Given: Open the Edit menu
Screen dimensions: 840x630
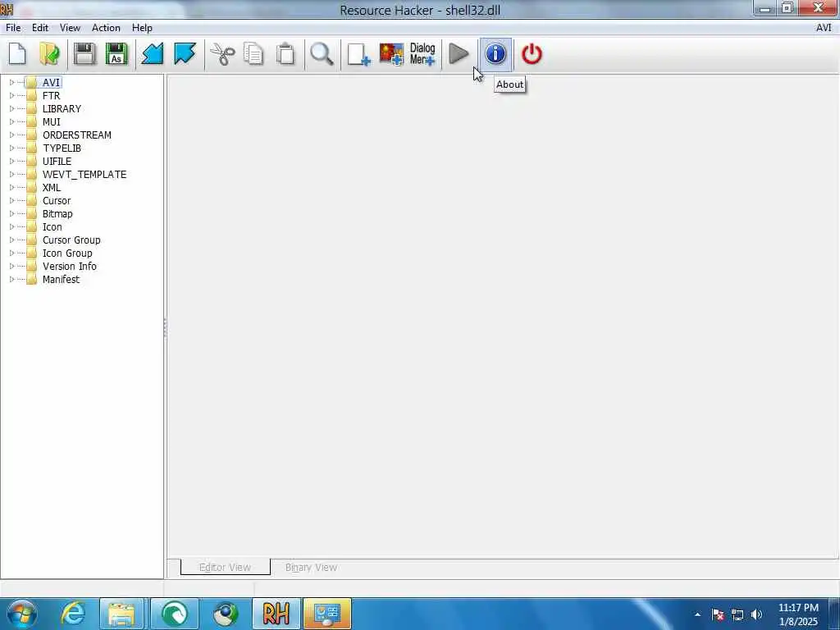Looking at the screenshot, I should point(40,28).
